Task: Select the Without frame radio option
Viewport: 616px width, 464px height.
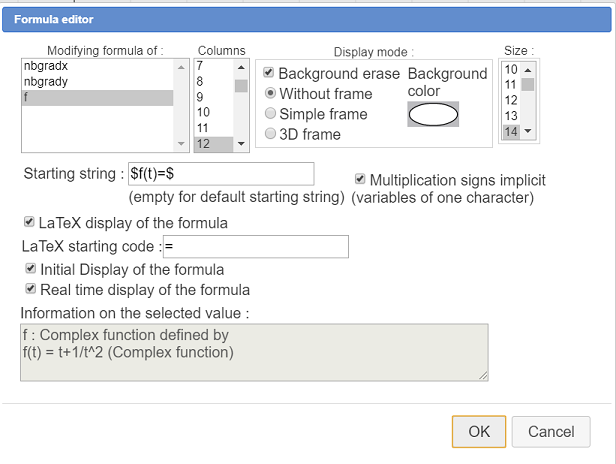Action: (270, 93)
